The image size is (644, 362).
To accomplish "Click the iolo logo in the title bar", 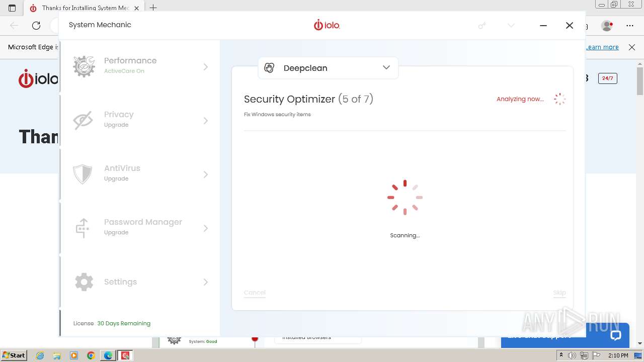I will pos(327,25).
